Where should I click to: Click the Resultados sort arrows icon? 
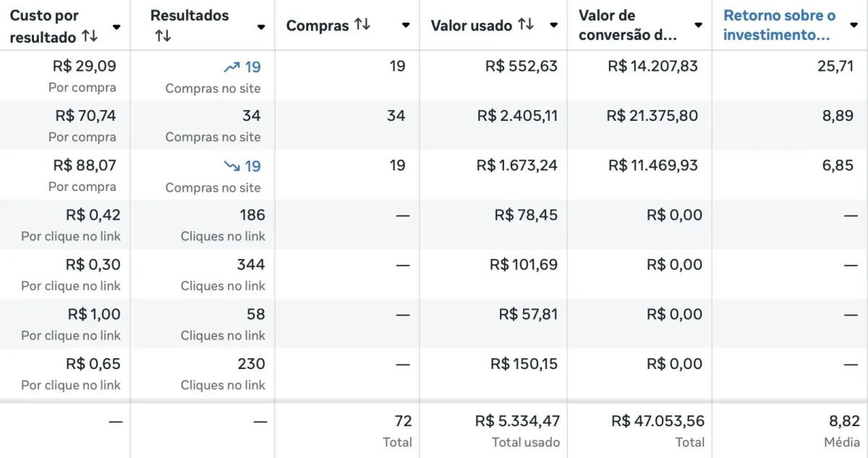pos(163,35)
